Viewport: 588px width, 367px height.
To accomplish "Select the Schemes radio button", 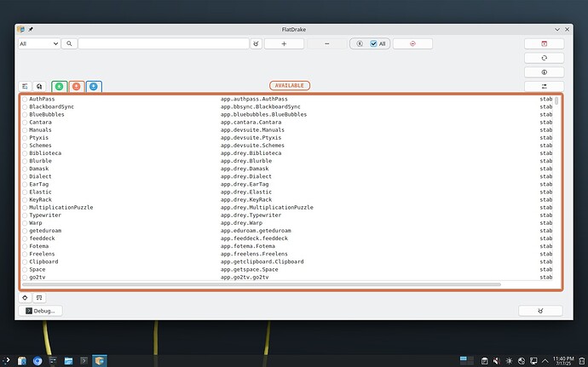I will [25, 146].
